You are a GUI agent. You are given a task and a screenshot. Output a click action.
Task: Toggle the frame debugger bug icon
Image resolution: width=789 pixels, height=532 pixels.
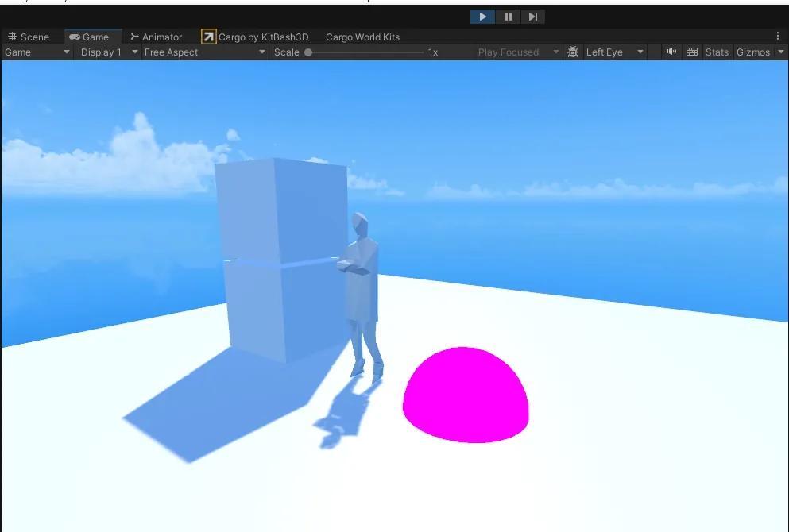tap(573, 52)
